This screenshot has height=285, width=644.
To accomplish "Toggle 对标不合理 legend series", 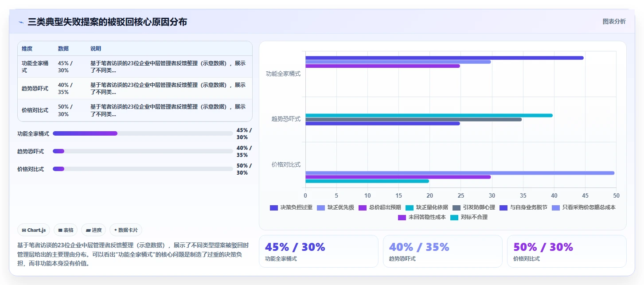I will click(x=468, y=217).
